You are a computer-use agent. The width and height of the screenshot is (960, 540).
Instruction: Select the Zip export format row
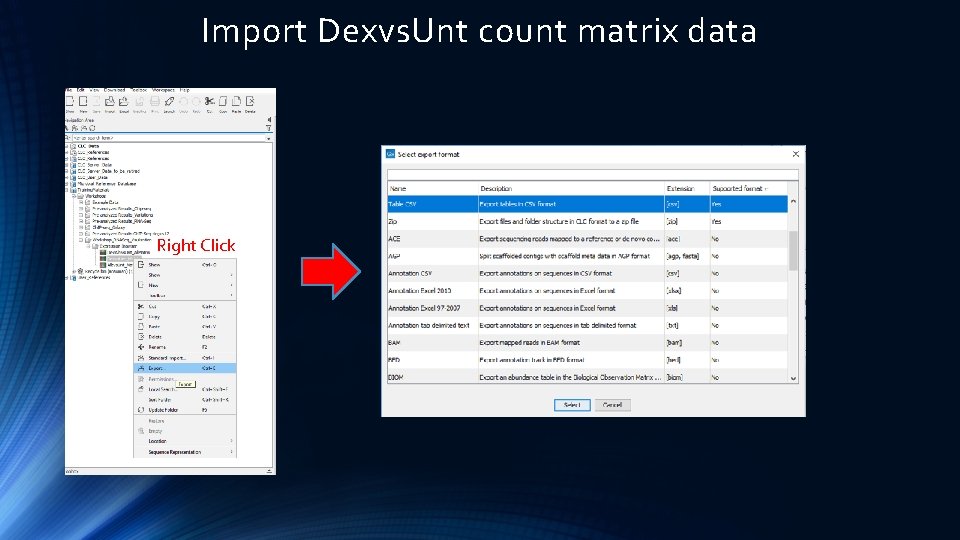588,222
